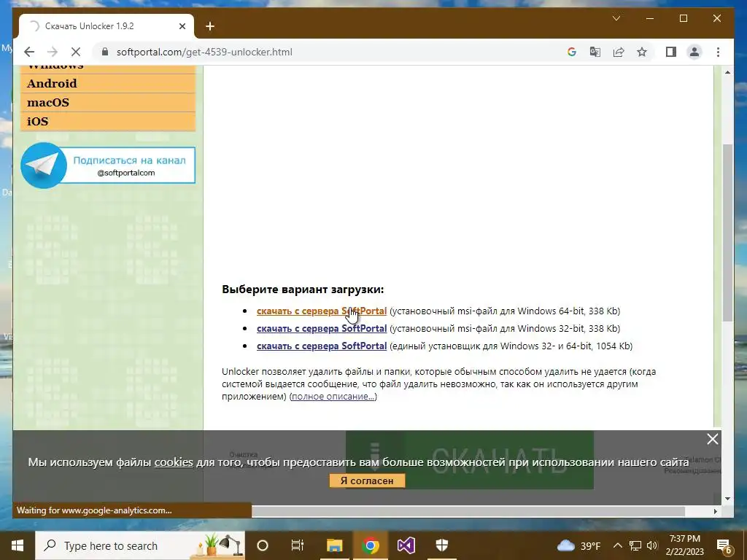Open network settings tray icon

(x=635, y=545)
